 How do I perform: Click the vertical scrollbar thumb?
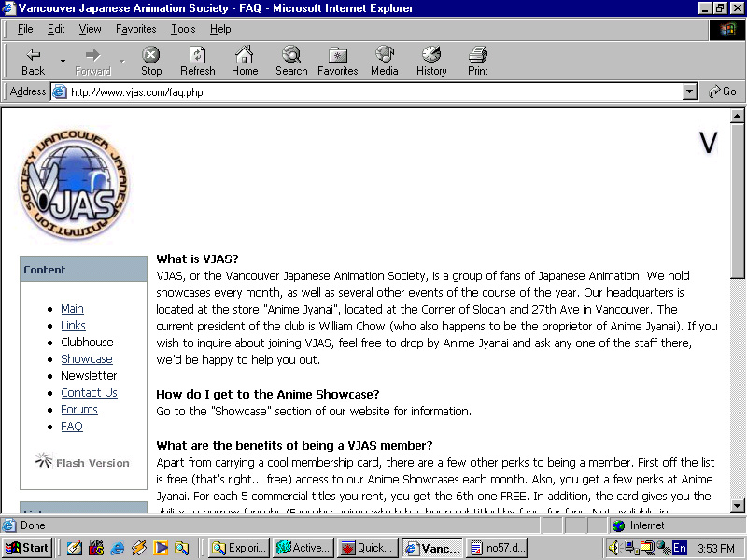737,201
